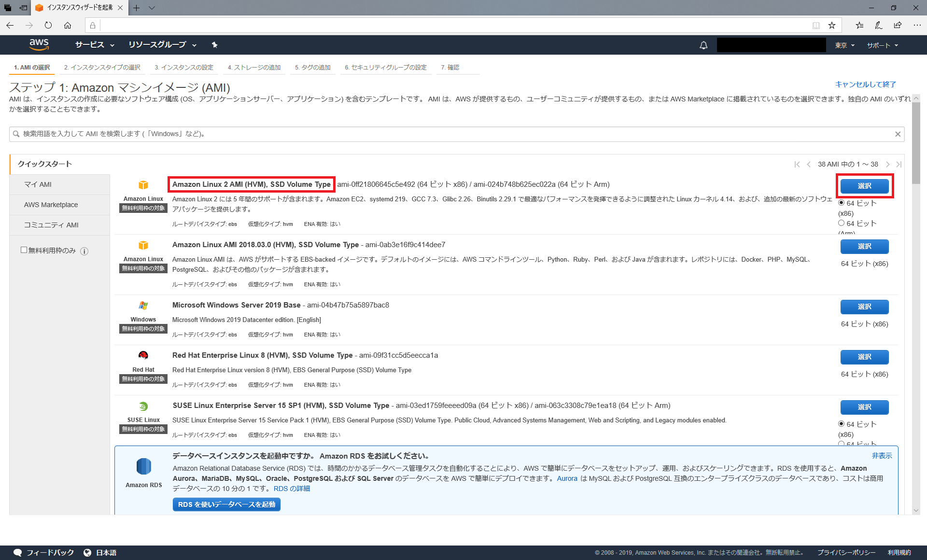This screenshot has height=560, width=927.
Task: Click the Amazon RDS database icon
Action: click(144, 466)
